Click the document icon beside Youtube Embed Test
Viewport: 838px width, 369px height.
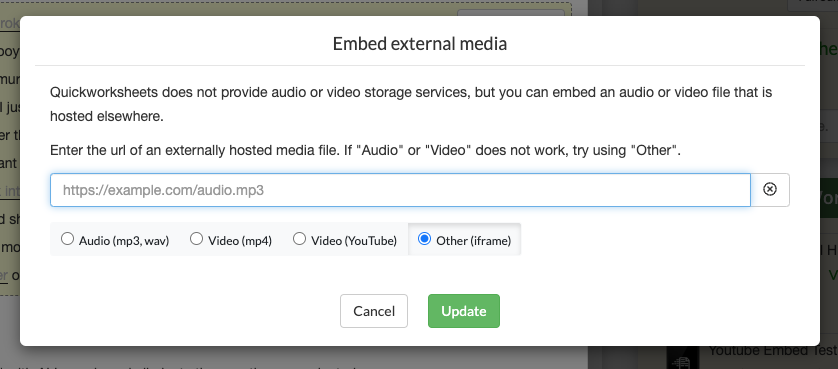click(682, 359)
